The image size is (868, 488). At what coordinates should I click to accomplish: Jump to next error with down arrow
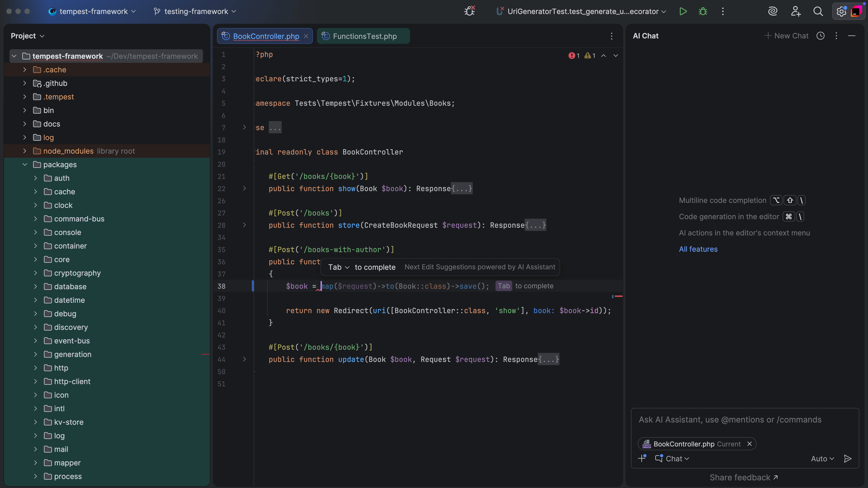(x=616, y=56)
